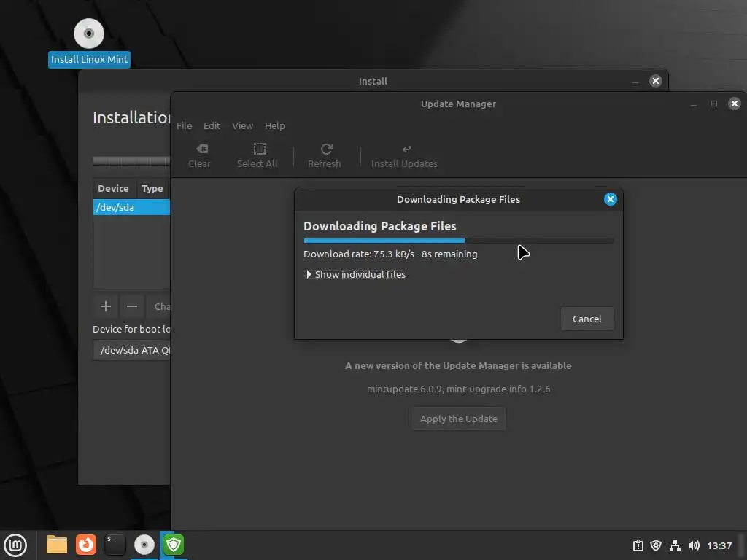This screenshot has width=747, height=560.
Task: Expand Show individual files
Action: click(355, 274)
